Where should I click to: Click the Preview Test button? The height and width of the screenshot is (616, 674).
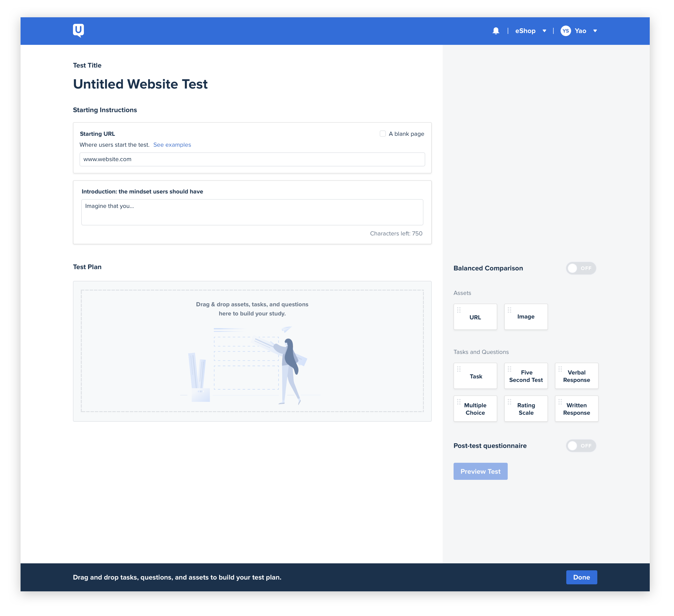click(480, 471)
